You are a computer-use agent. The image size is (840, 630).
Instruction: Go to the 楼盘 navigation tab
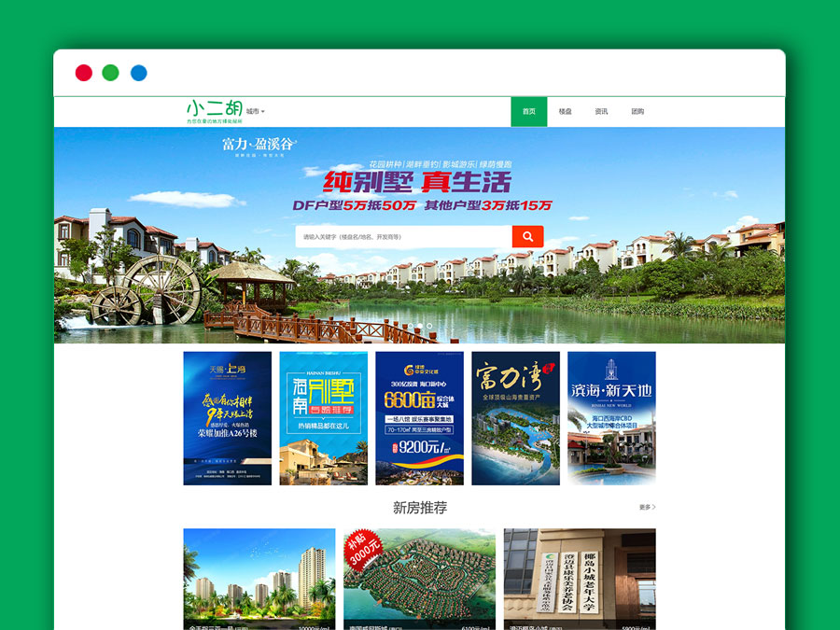(x=566, y=112)
